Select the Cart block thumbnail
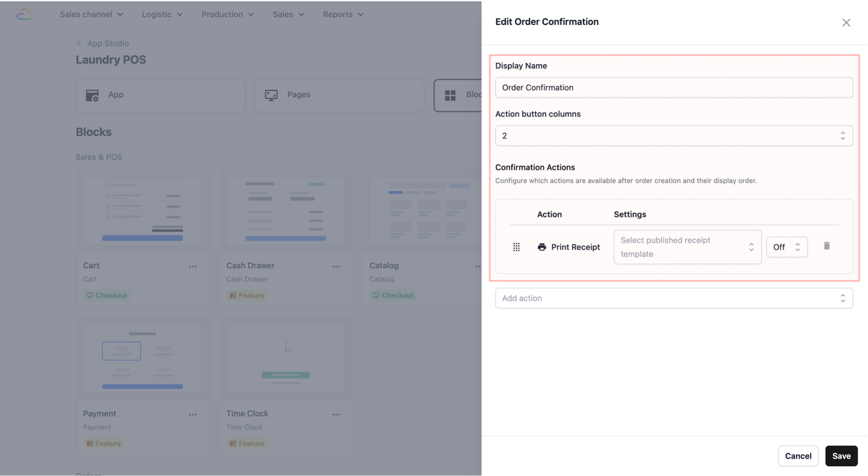This screenshot has width=868, height=476. (x=142, y=211)
